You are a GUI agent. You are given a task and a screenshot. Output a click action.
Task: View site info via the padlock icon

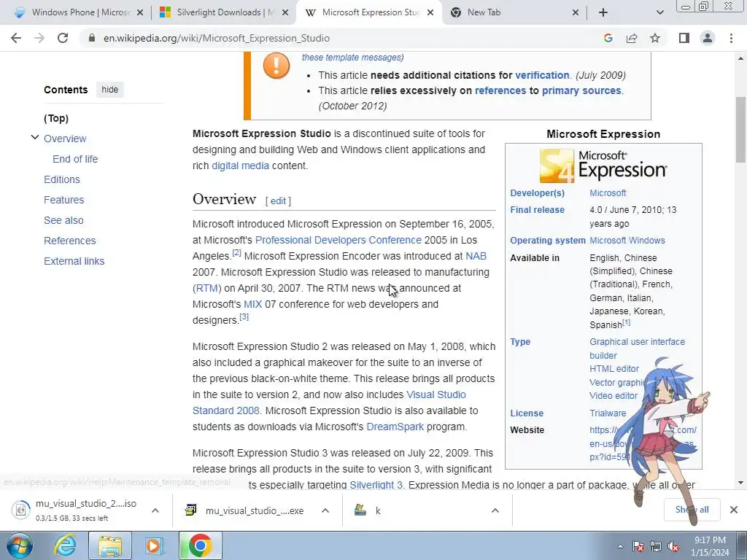click(92, 38)
